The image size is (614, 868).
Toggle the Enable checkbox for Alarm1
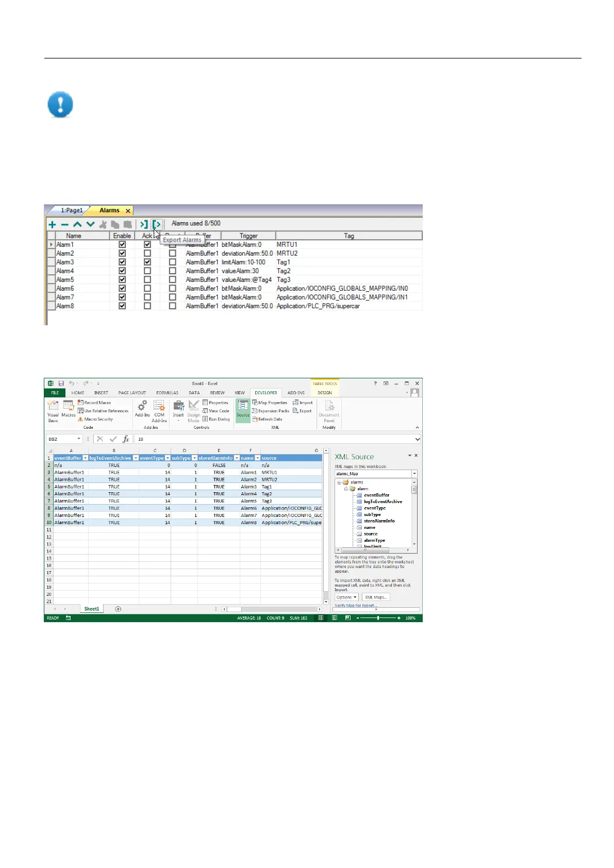pyautogui.click(x=122, y=245)
